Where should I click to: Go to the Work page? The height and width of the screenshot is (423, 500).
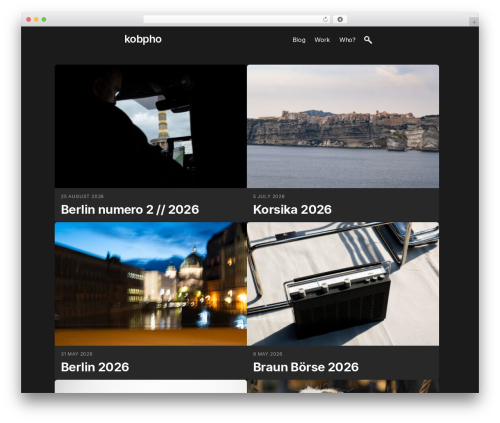(322, 40)
